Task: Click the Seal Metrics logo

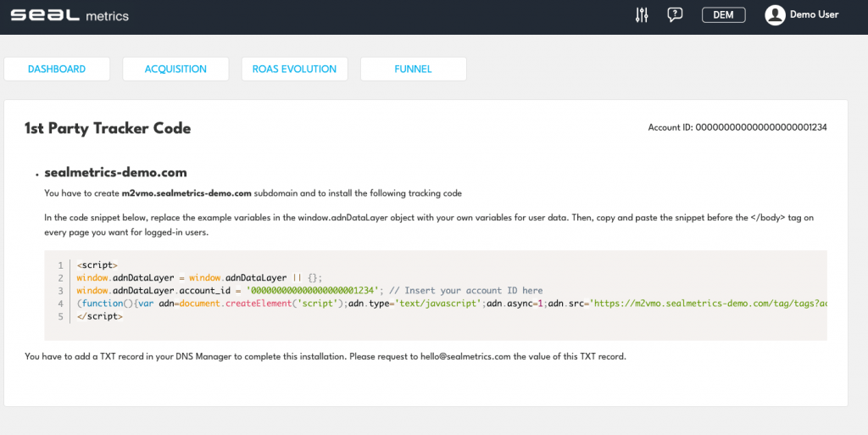Action: click(x=70, y=15)
